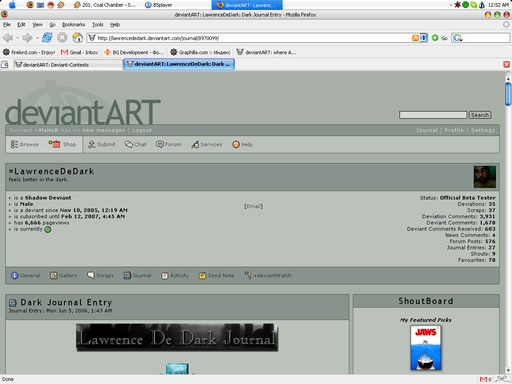Click the Stop loading button
The image size is (512, 384).
(62, 38)
